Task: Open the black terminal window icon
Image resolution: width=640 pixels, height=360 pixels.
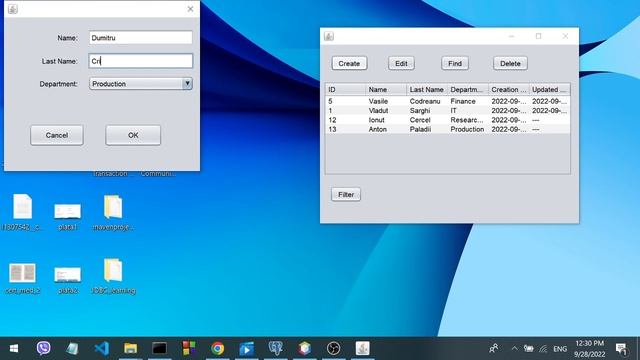Action: [160, 348]
